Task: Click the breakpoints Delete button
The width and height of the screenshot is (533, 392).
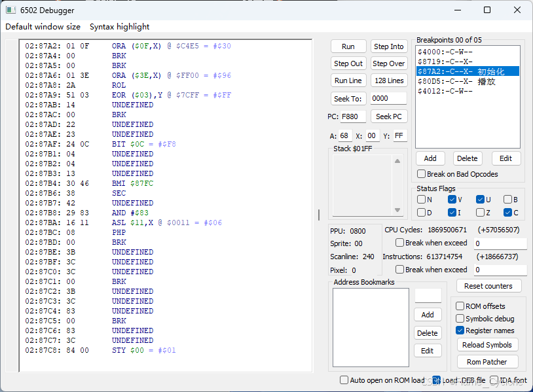Action: pos(467,158)
